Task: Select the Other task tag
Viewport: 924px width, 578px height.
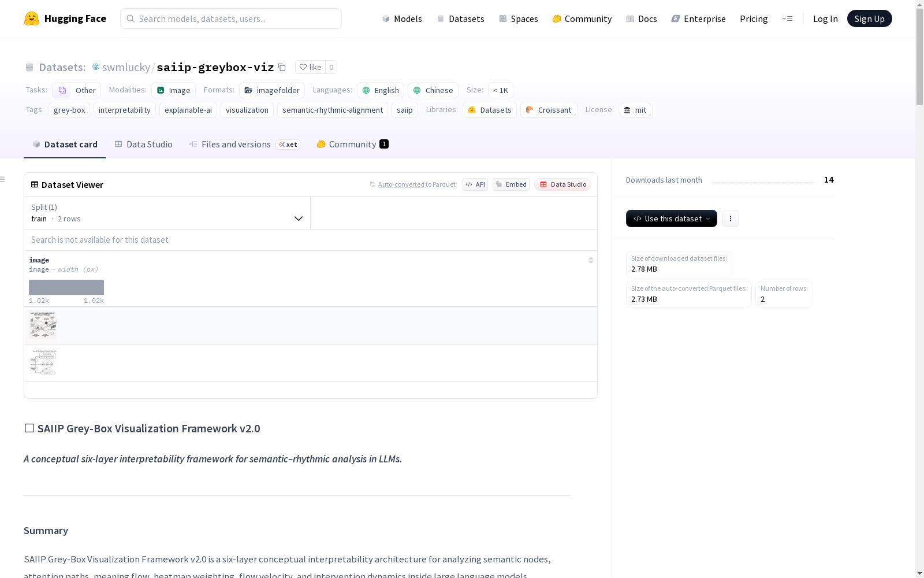Action: coord(77,90)
